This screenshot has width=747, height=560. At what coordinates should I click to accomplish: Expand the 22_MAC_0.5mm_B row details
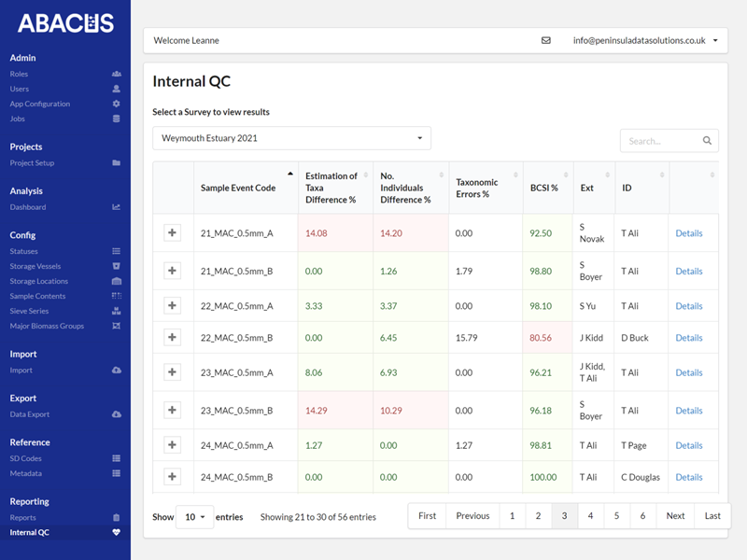click(172, 338)
